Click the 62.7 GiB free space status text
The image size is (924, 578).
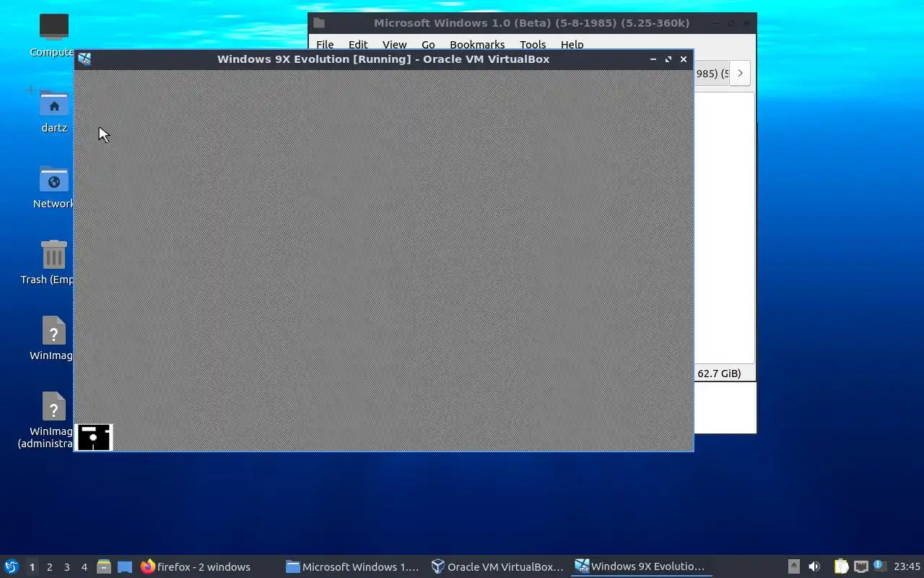(719, 374)
